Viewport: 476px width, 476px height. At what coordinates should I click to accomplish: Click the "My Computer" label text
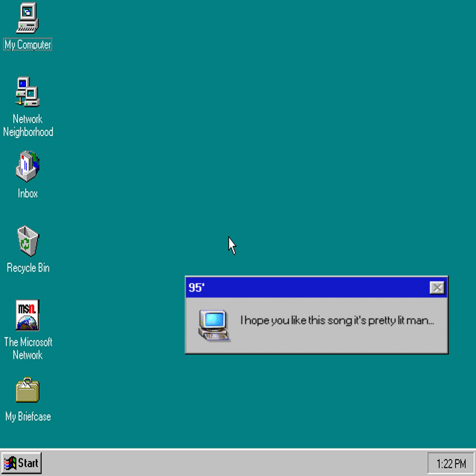28,45
